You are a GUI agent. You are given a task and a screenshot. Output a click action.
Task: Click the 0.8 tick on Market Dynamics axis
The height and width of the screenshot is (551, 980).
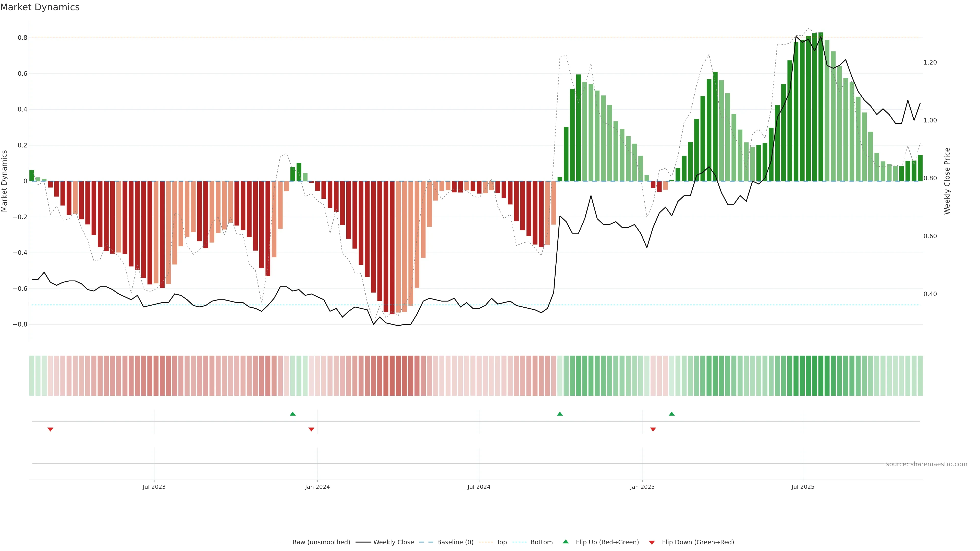click(22, 38)
